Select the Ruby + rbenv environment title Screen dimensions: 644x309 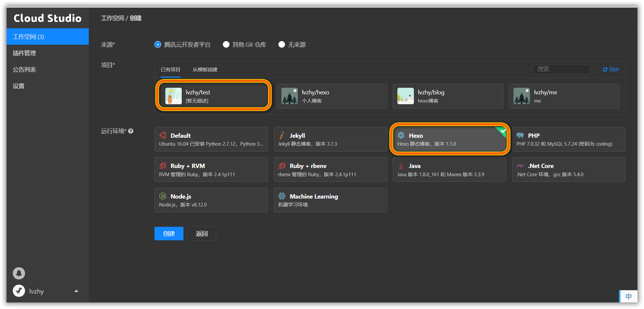click(x=308, y=166)
